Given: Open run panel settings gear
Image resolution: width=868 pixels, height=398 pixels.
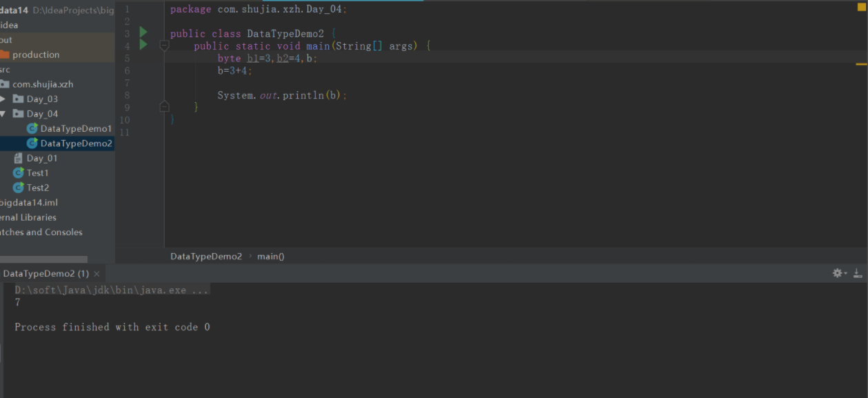Looking at the screenshot, I should click(x=838, y=273).
